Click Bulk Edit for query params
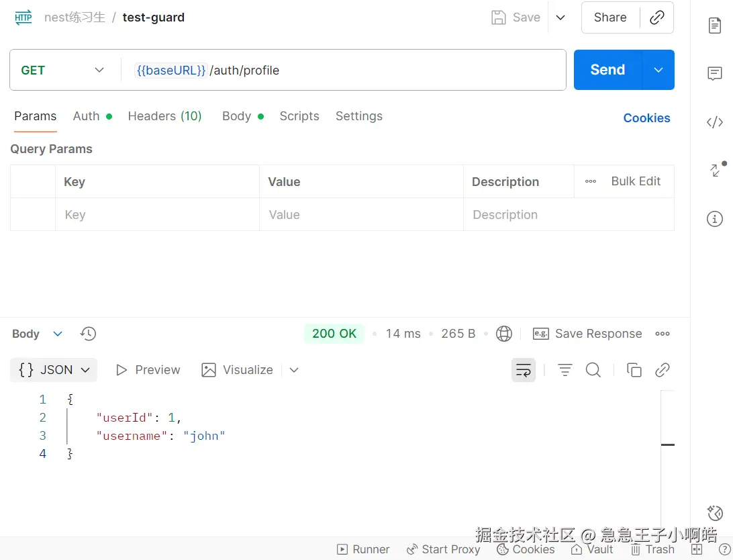733x560 pixels. tap(636, 181)
